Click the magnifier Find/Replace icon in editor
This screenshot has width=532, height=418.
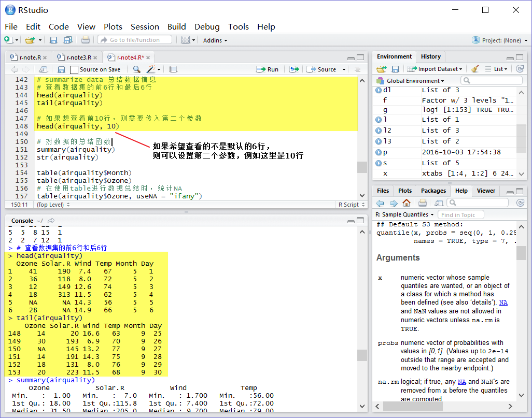(x=137, y=69)
